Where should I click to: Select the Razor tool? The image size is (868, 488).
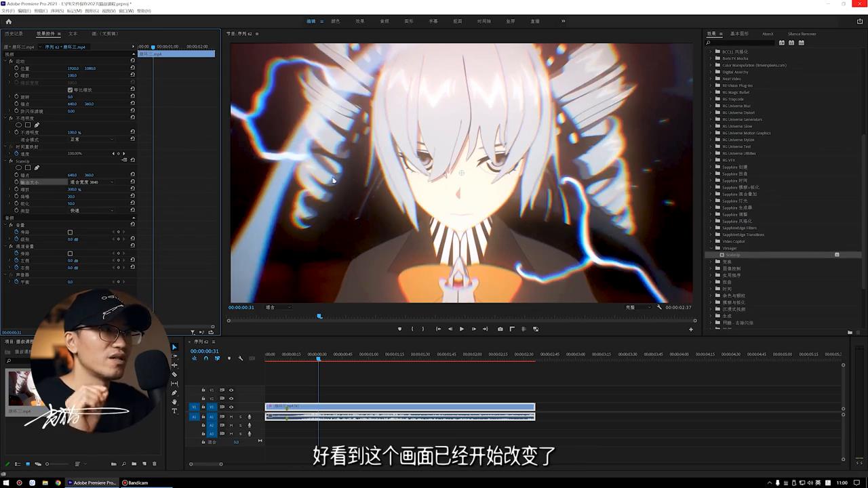click(174, 374)
